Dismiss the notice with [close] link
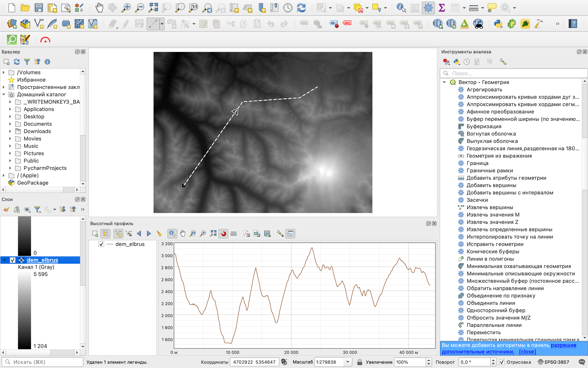This screenshot has height=368, width=588. pyautogui.click(x=527, y=352)
